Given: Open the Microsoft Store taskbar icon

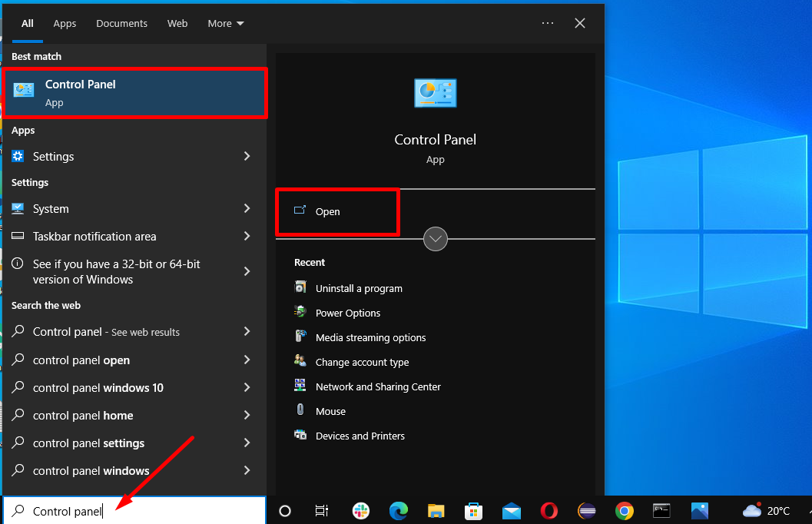Looking at the screenshot, I should (x=473, y=511).
